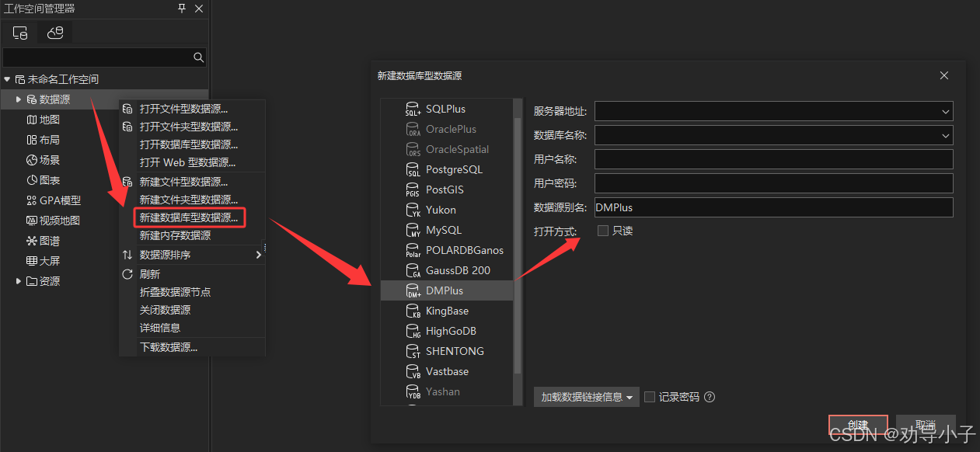The width and height of the screenshot is (980, 452).
Task: Switch to the second workspace manager tab
Action: [x=55, y=33]
